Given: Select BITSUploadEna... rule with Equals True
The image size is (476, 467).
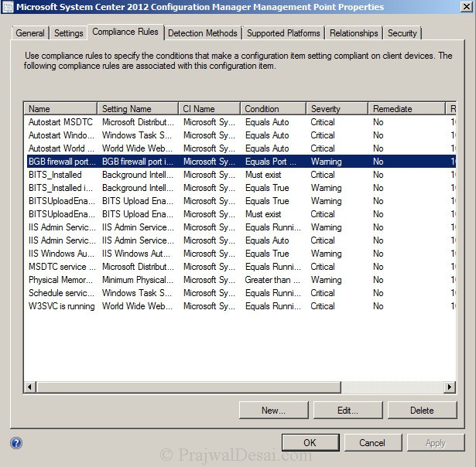Looking at the screenshot, I should [240, 201].
